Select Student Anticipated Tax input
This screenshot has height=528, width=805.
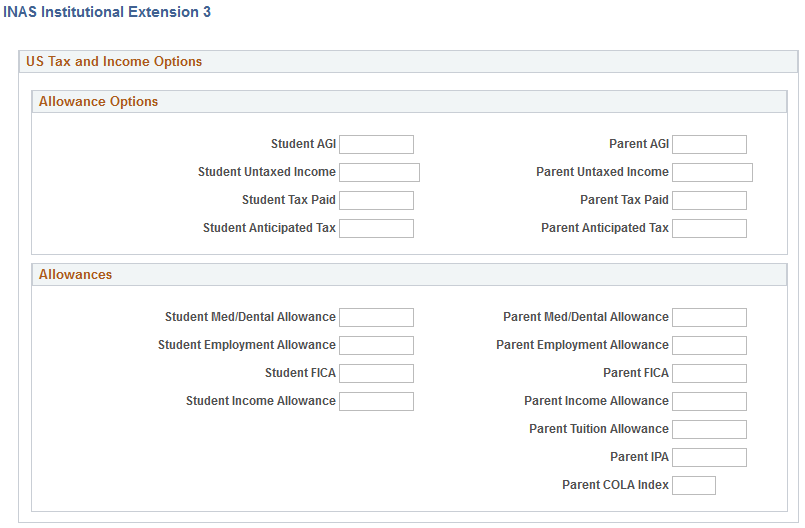click(x=376, y=229)
